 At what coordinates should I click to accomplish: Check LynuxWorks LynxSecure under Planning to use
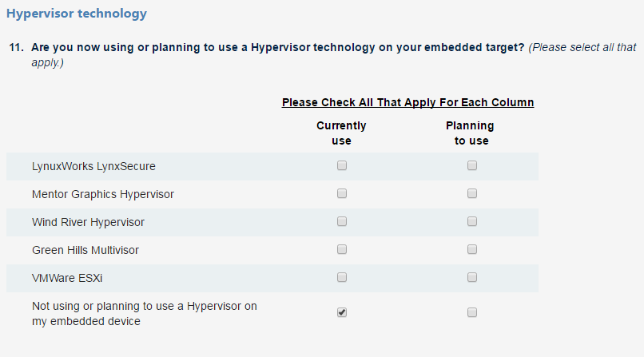pyautogui.click(x=472, y=165)
